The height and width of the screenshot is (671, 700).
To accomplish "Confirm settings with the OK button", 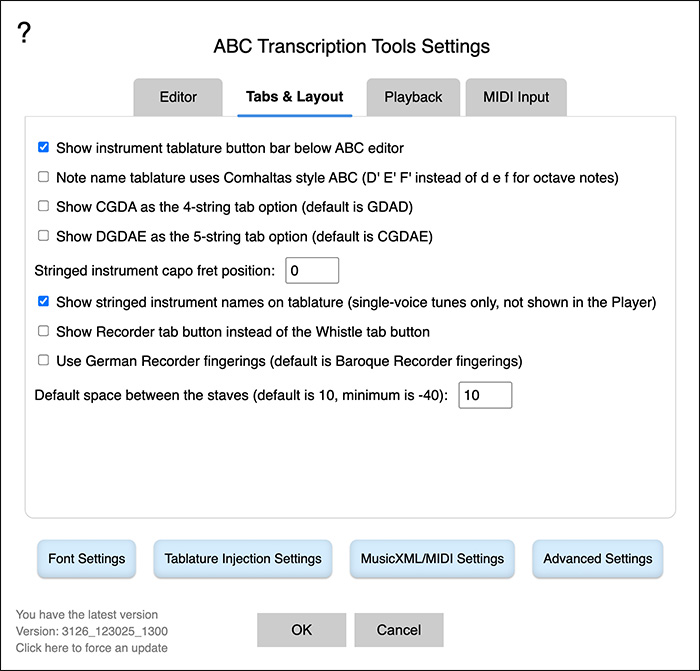I will pos(301,630).
